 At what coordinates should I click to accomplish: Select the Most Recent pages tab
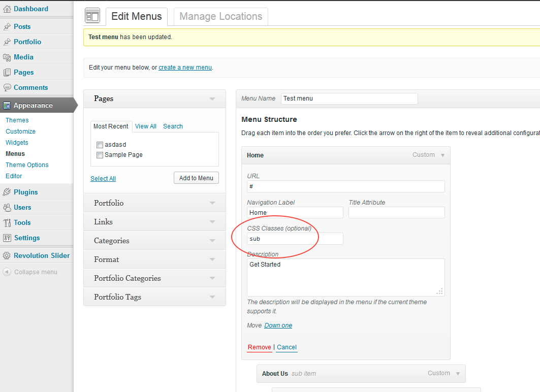click(111, 126)
